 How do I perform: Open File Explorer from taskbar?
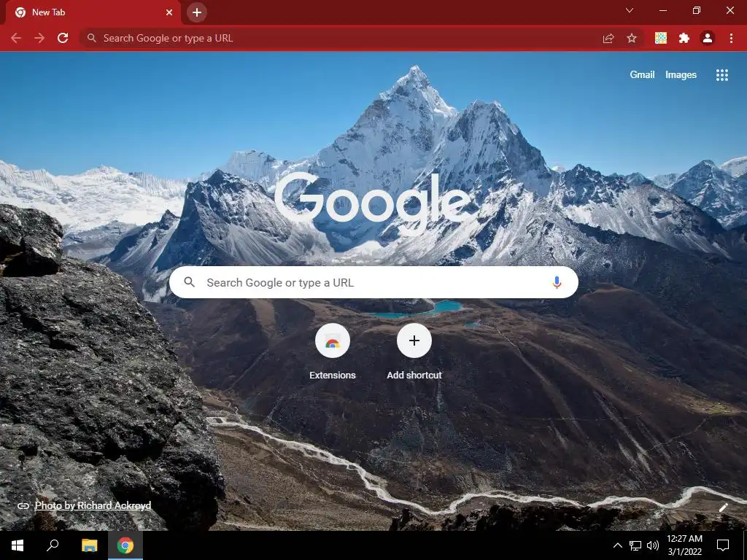point(89,545)
